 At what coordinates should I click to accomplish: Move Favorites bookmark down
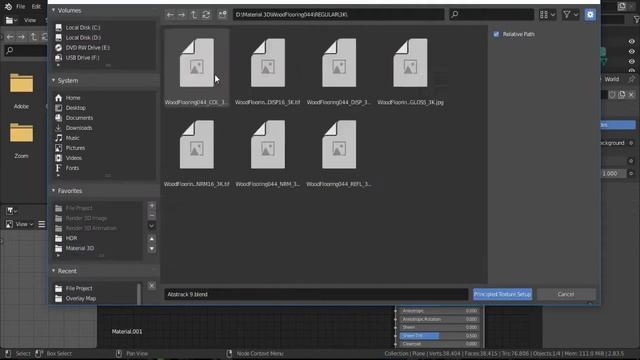pyautogui.click(x=151, y=249)
